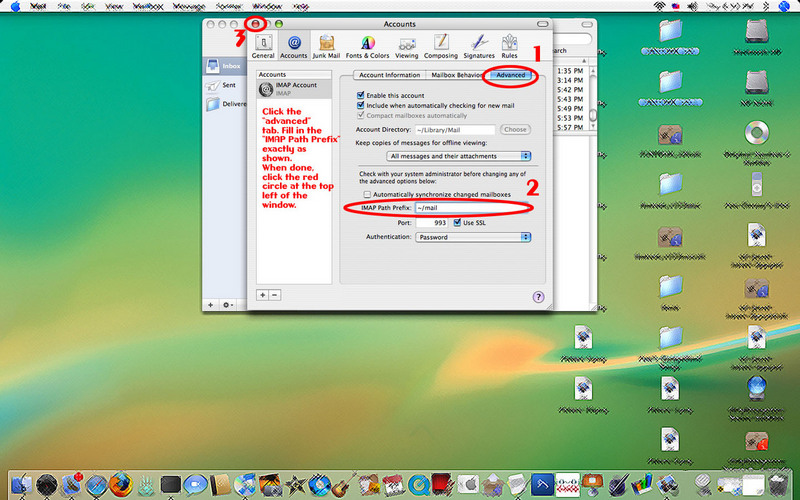Open the Authentication Password dropdown
This screenshot has width=800, height=500.
(x=473, y=237)
